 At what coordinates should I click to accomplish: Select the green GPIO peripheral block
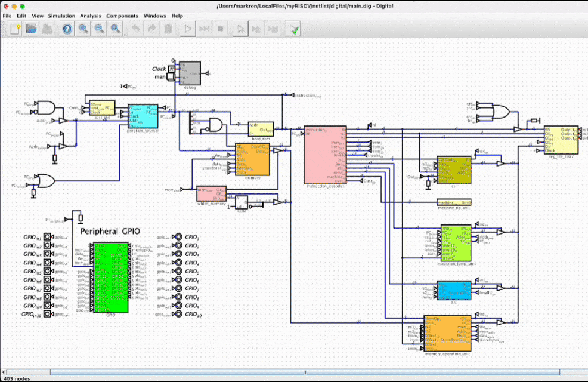(x=110, y=276)
